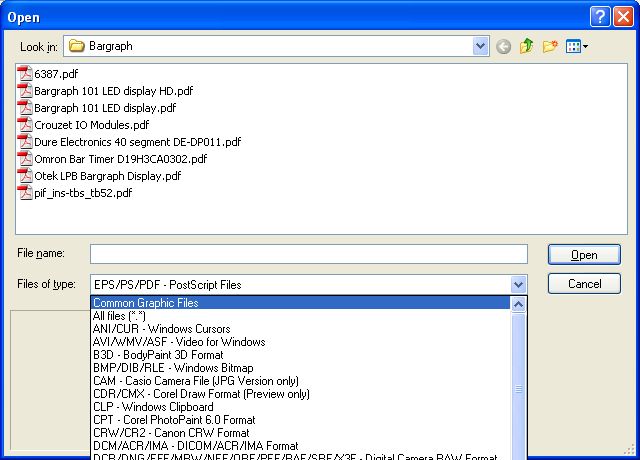Screen dimensions: 640x460
Task: Select Otek LPB Bargraph Display.pdf
Action: click(107, 176)
